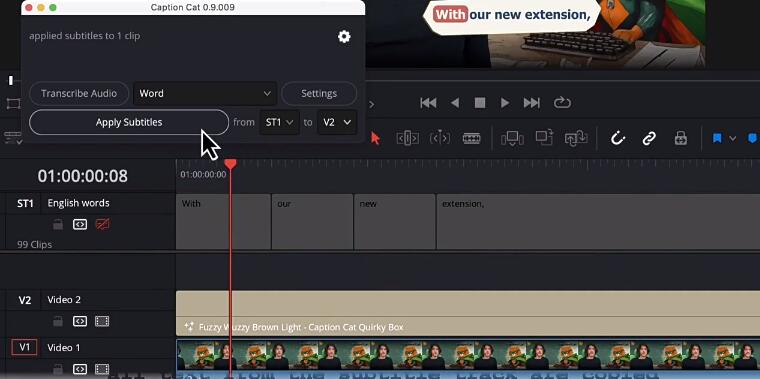This screenshot has height=379, width=760.
Task: Open the V2 destination track dropdown
Action: [337, 122]
